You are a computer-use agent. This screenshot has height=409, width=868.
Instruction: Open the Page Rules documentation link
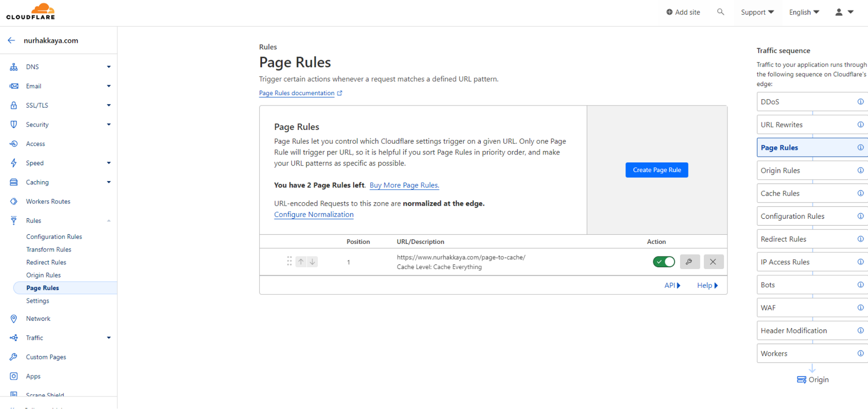click(x=300, y=93)
